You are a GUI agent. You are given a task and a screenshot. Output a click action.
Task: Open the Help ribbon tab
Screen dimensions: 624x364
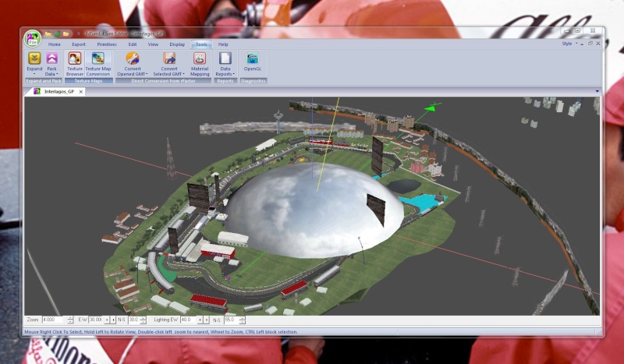tap(223, 44)
